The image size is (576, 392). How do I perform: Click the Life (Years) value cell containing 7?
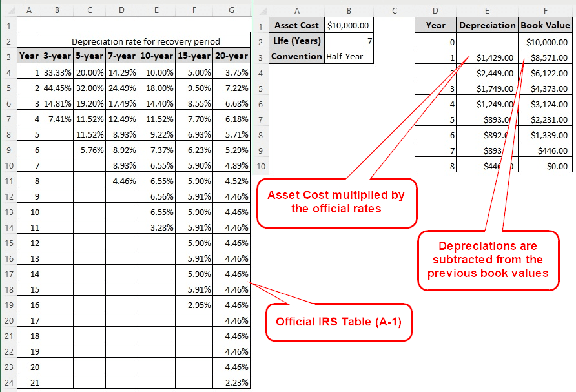click(x=349, y=41)
